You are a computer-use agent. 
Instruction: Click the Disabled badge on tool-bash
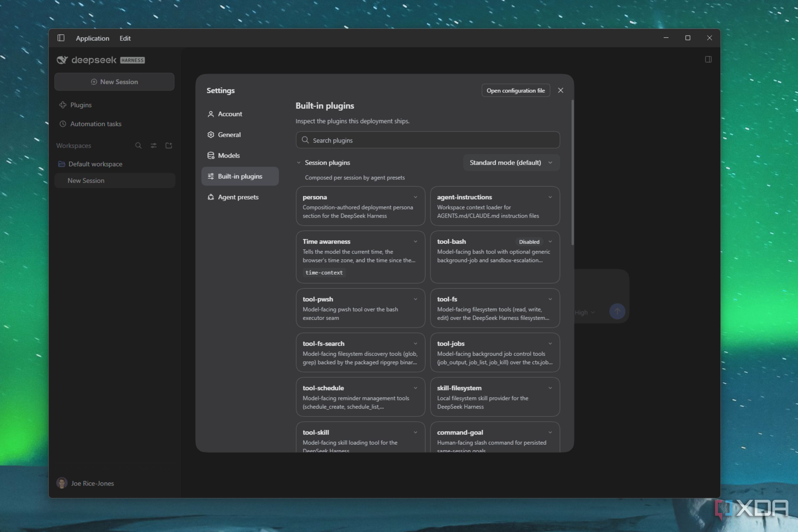529,242
